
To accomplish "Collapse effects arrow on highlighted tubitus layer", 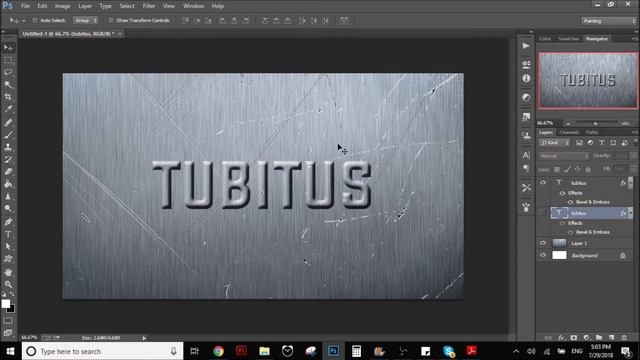I will click(630, 213).
